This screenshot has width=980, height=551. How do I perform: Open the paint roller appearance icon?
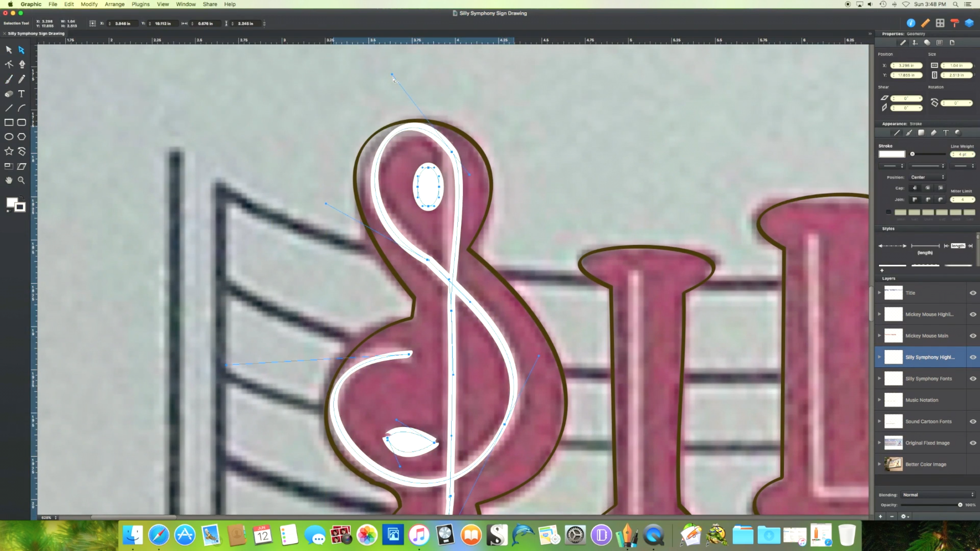(x=954, y=23)
